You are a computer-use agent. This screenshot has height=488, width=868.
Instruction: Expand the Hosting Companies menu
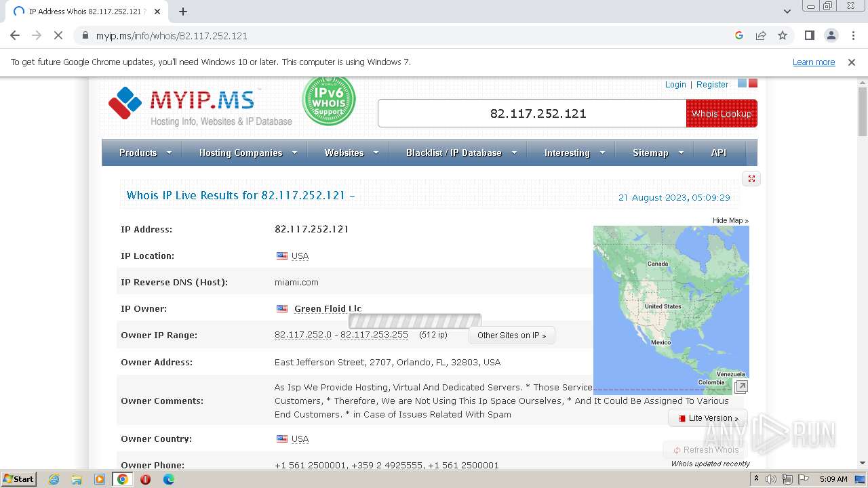pos(248,153)
